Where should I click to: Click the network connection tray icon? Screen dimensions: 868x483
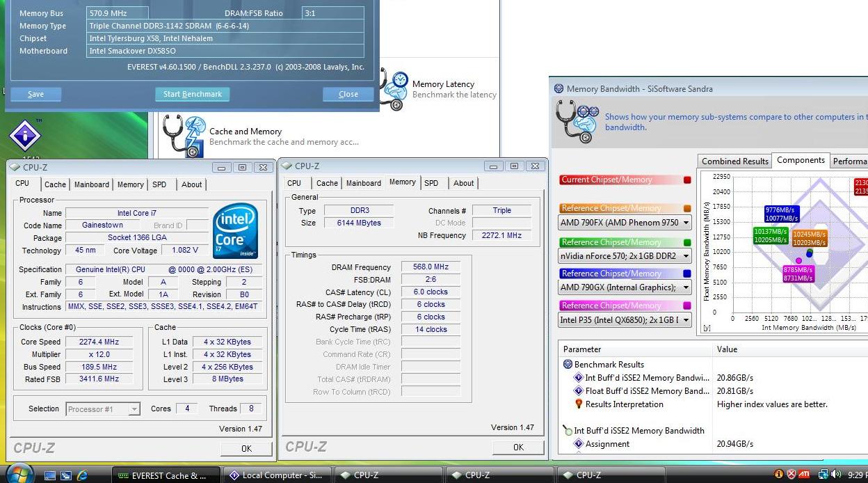(823, 475)
